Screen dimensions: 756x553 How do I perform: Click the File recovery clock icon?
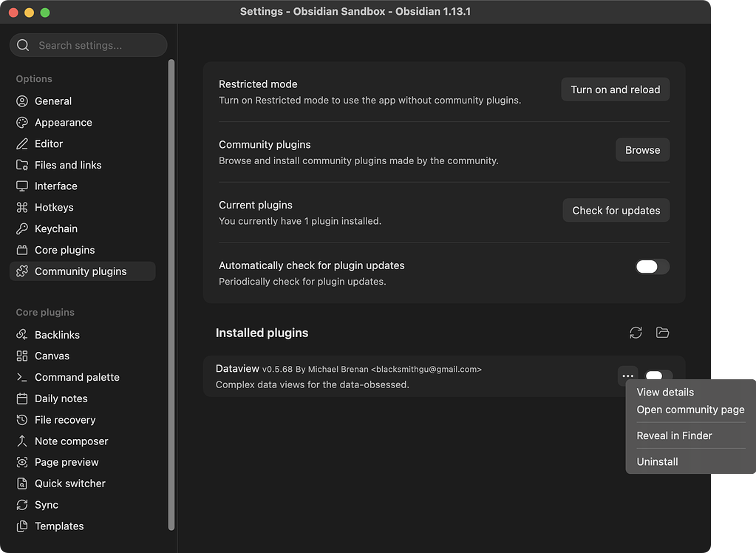22,420
